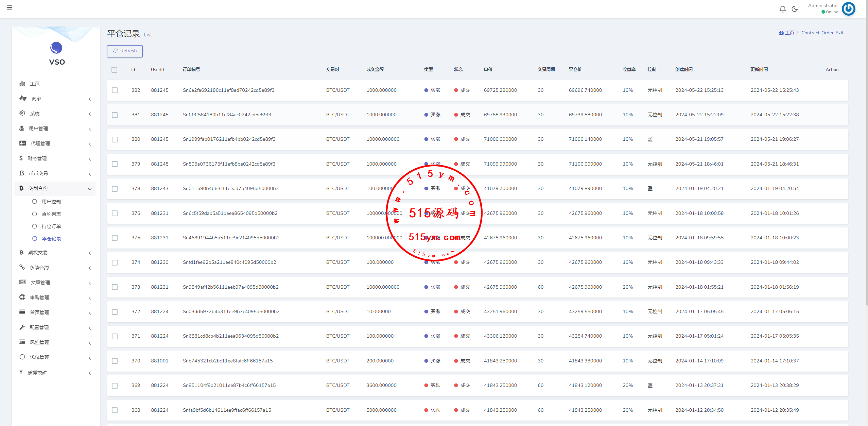Click the 财务管理 dollar icon

coord(21,158)
